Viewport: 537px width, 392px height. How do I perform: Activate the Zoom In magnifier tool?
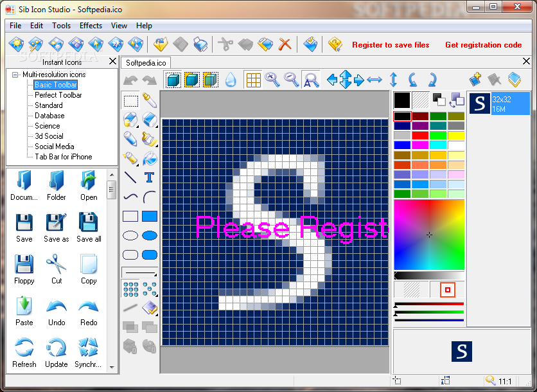tap(271, 80)
